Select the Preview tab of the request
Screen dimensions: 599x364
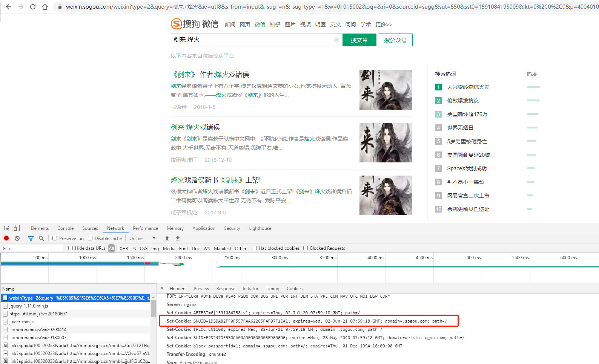coord(201,289)
